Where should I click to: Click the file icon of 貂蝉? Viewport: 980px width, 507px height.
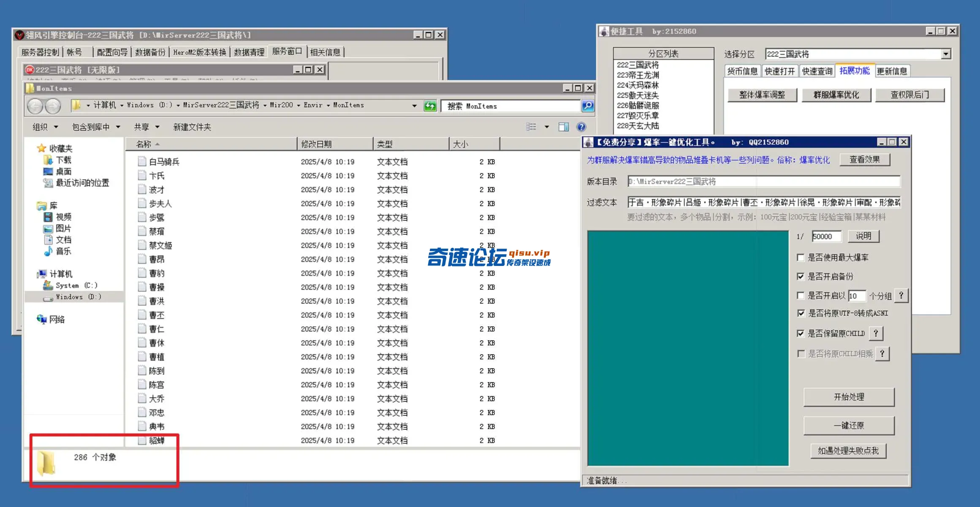[x=142, y=440]
